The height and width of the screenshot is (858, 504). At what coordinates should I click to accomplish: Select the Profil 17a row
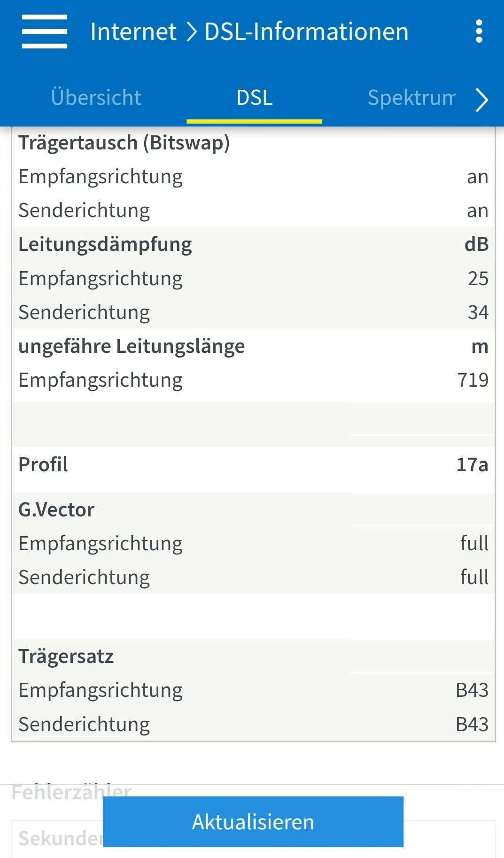[253, 464]
